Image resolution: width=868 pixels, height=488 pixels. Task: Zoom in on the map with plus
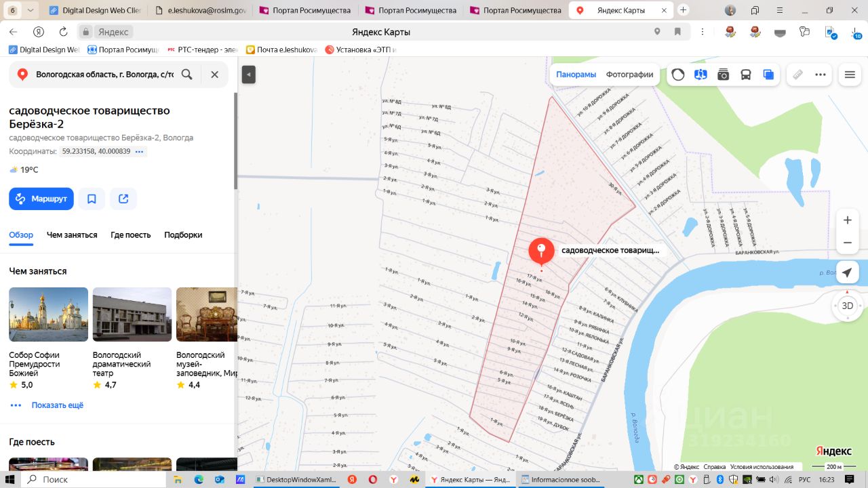click(x=848, y=220)
